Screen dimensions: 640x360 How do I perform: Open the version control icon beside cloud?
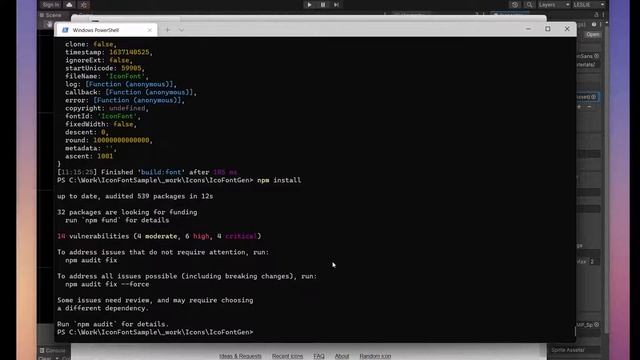tap(84, 4)
